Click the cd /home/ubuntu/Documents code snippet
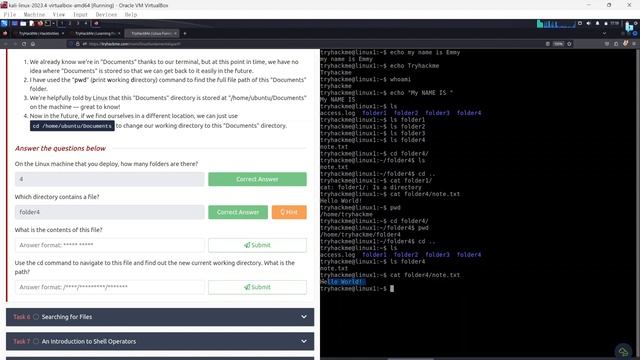 coord(72,126)
